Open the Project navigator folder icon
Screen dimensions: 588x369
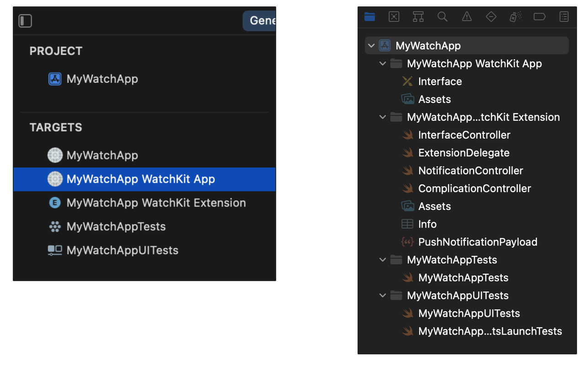(x=370, y=17)
